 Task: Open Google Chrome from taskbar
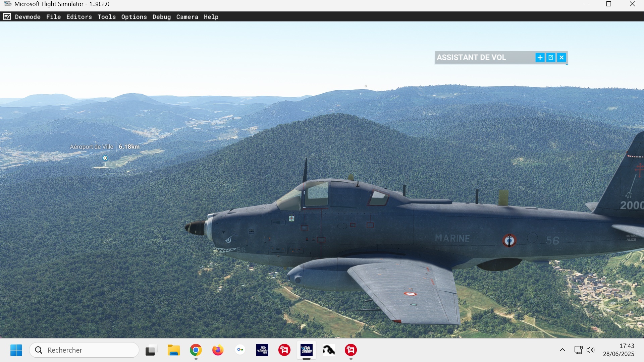196,350
